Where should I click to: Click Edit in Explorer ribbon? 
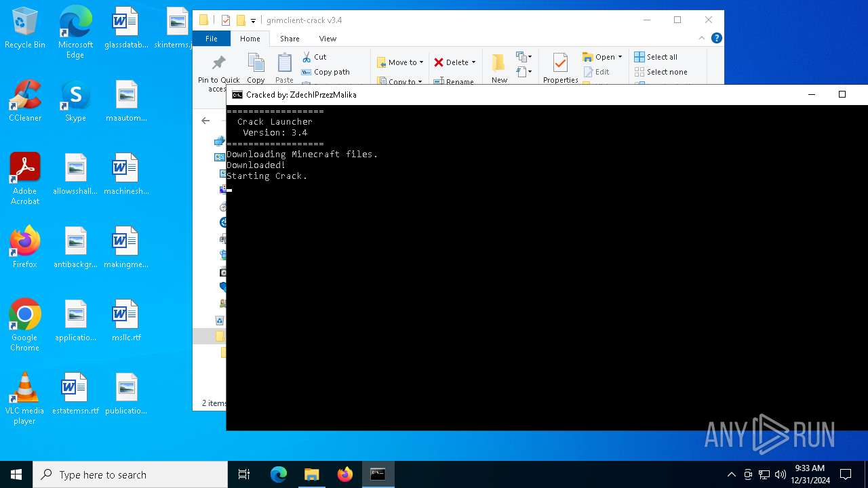pos(596,72)
